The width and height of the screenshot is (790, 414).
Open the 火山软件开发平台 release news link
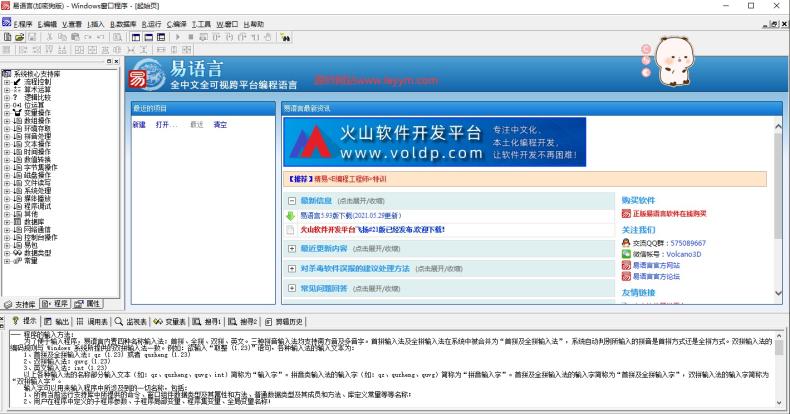pos(373,229)
